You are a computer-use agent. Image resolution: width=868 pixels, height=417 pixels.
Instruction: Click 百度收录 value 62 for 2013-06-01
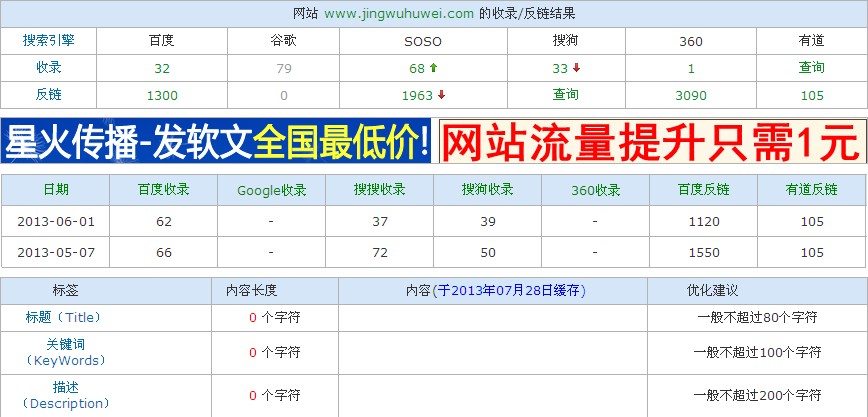(164, 222)
